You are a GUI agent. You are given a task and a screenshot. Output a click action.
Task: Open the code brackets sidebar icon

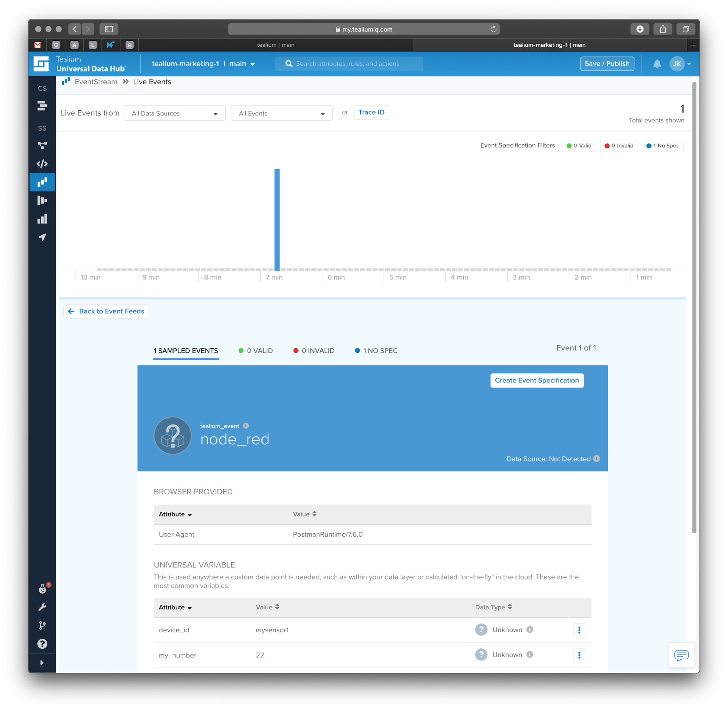tap(42, 164)
